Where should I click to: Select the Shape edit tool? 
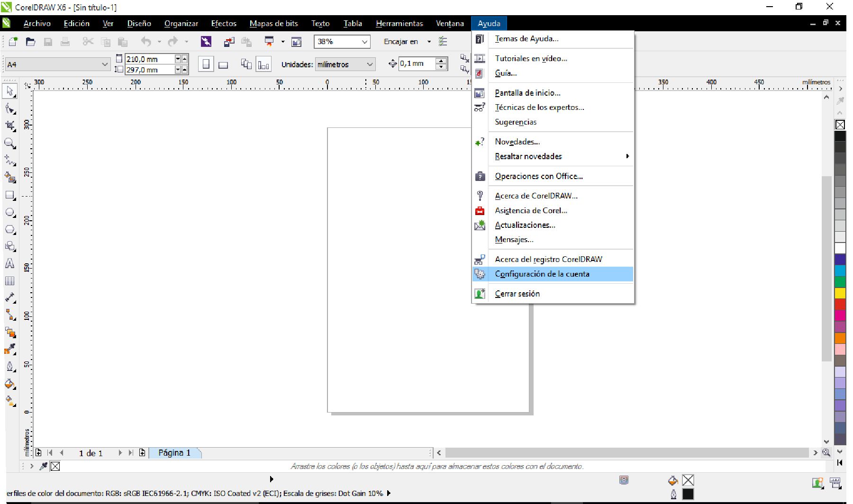[10, 109]
